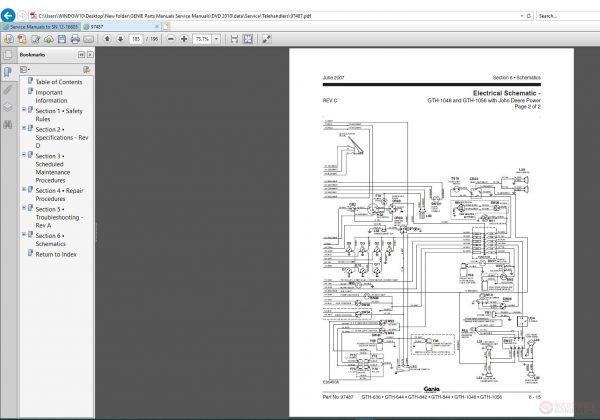Click the Part No. 97487 footer text
The image size is (600, 420).
(x=338, y=397)
